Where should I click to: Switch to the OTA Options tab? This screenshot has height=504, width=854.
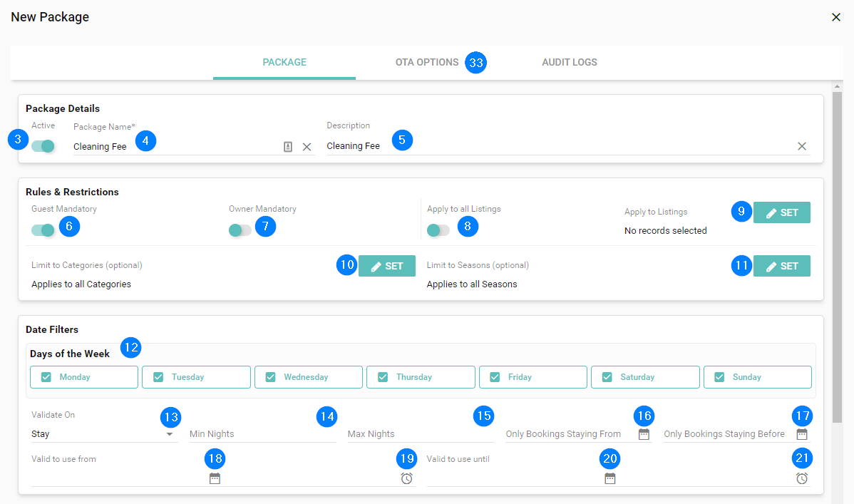tap(426, 62)
